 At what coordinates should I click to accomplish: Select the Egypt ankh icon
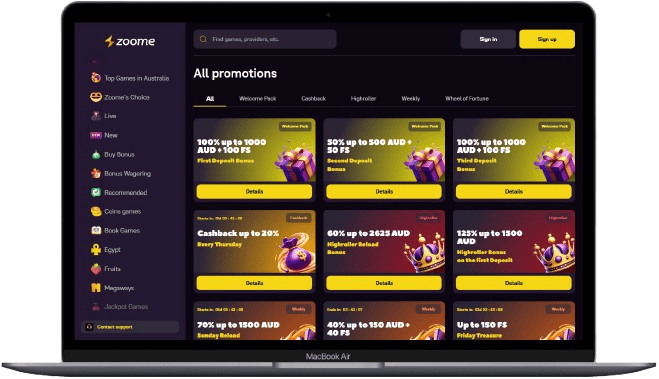pyautogui.click(x=96, y=250)
